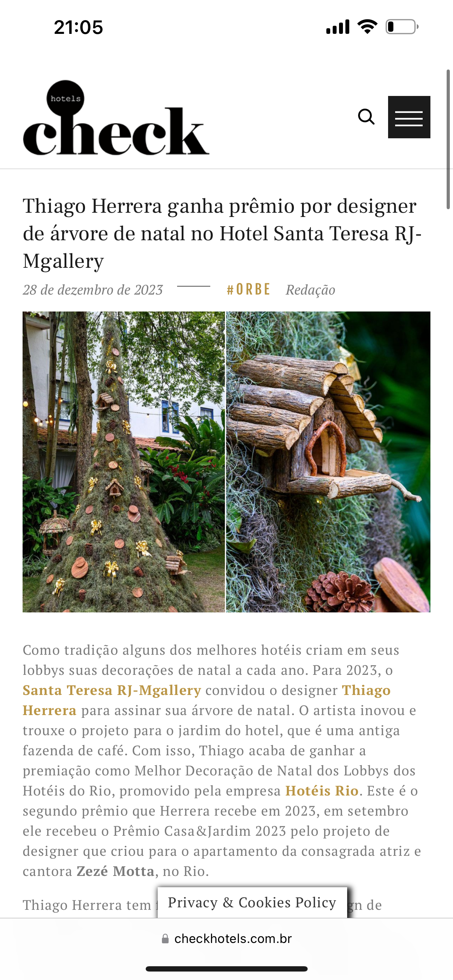Tap the checkhotels.com.br address bar
The width and height of the screenshot is (453, 980).
(x=227, y=938)
